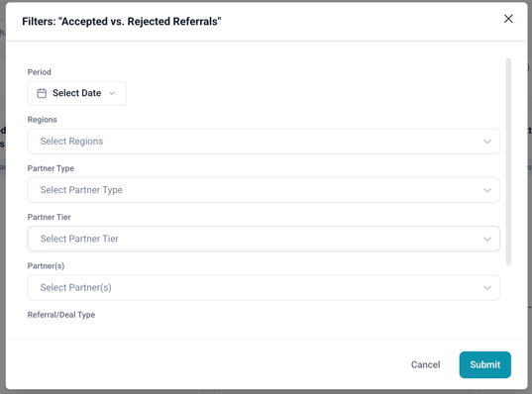Cancel the filter changes
The image size is (532, 394).
pyautogui.click(x=425, y=364)
